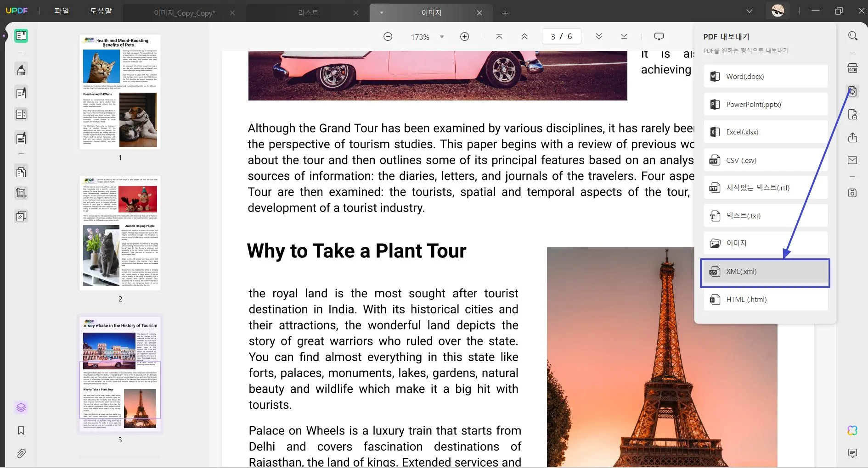Close the 이미지_Copy_Copy* tab
The width and height of the screenshot is (868, 468).
pyautogui.click(x=232, y=13)
